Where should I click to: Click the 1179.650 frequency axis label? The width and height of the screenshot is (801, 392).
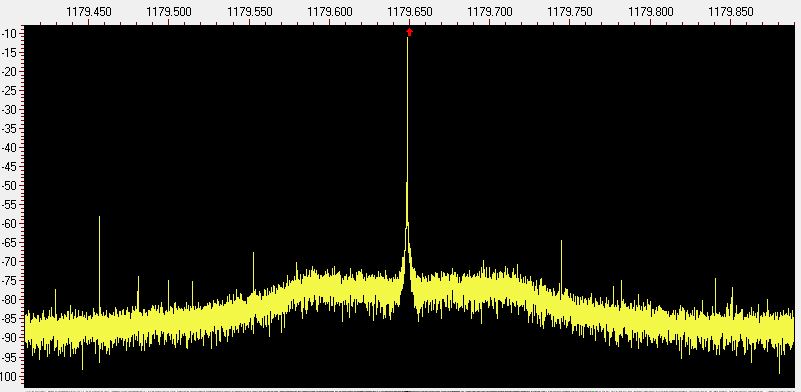410,12
